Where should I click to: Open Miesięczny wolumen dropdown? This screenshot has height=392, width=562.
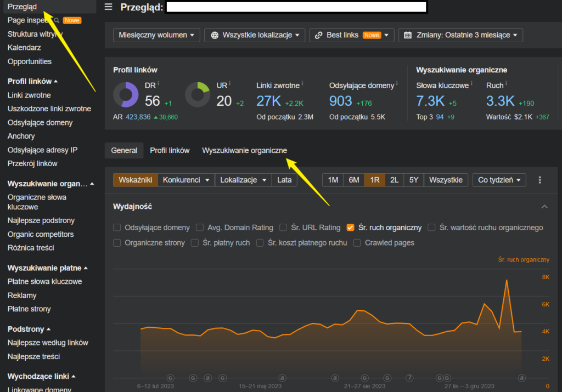tap(156, 35)
